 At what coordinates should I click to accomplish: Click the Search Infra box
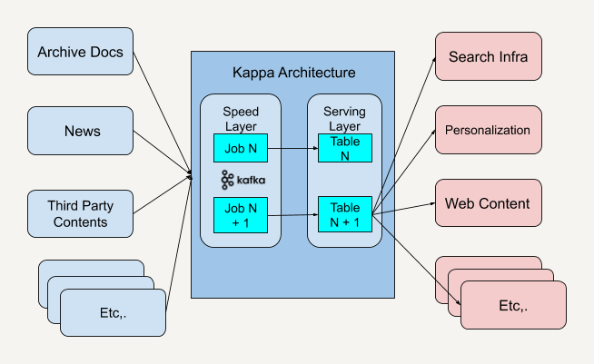click(488, 57)
